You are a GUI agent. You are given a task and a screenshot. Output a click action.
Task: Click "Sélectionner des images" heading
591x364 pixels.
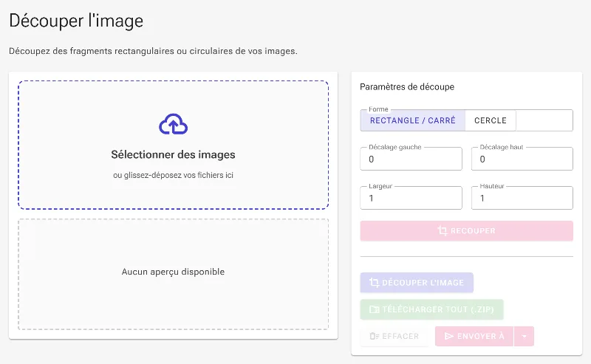(x=173, y=154)
